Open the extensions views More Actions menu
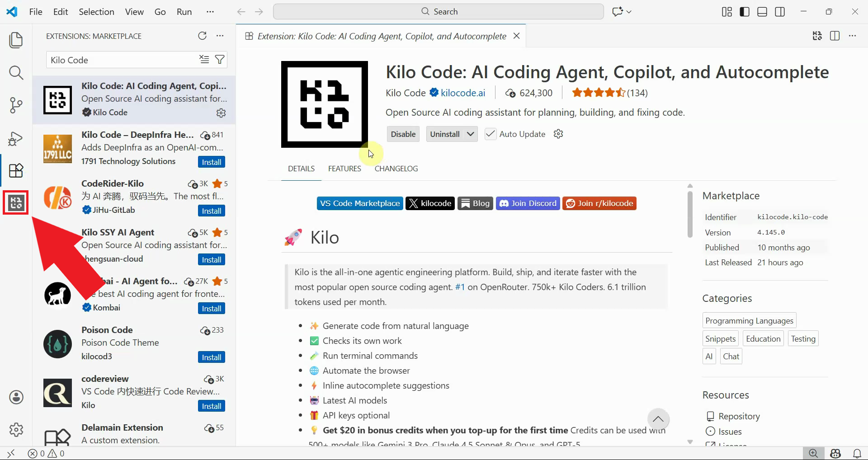868x460 pixels. [x=220, y=36]
